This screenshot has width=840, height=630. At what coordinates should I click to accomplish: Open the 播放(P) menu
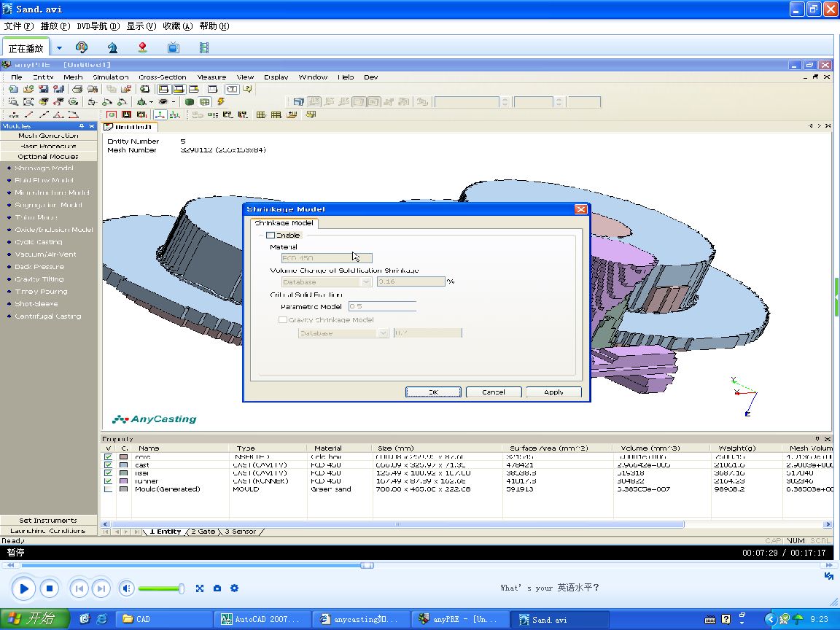[x=55, y=26]
